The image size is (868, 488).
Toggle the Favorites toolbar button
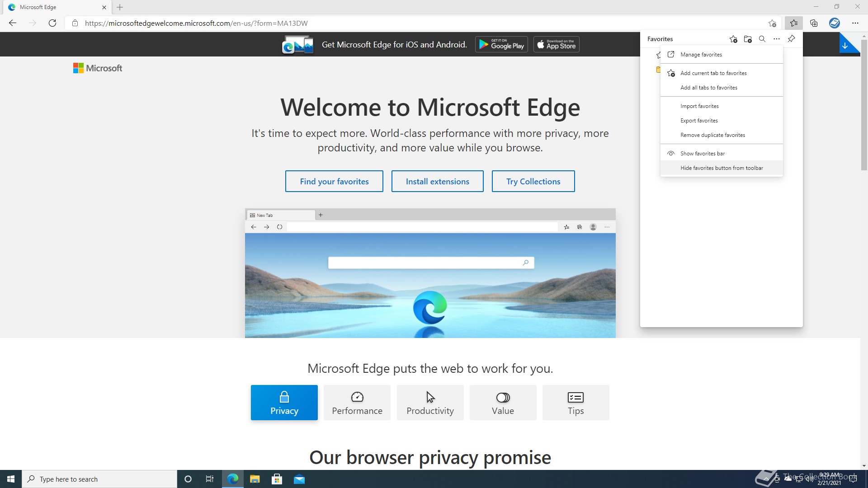[794, 23]
